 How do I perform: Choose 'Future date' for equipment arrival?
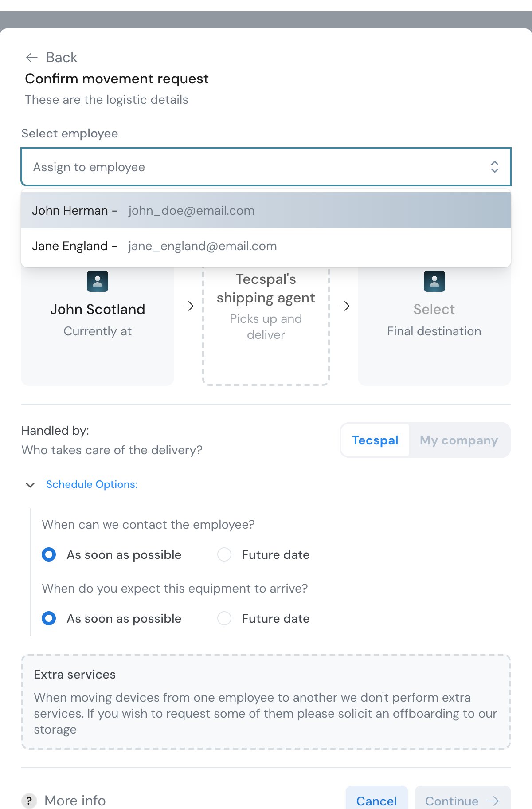(224, 618)
